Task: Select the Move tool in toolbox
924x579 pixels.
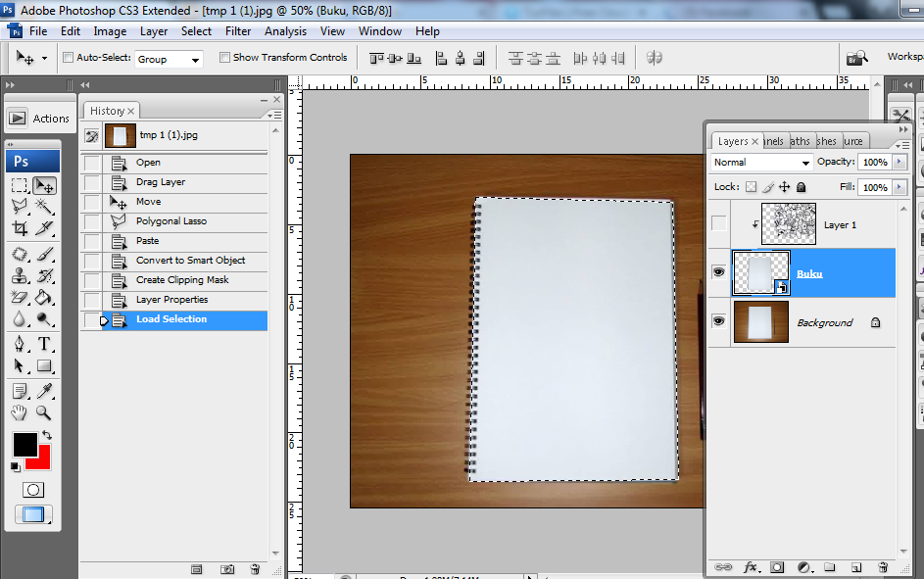Action: (44, 185)
